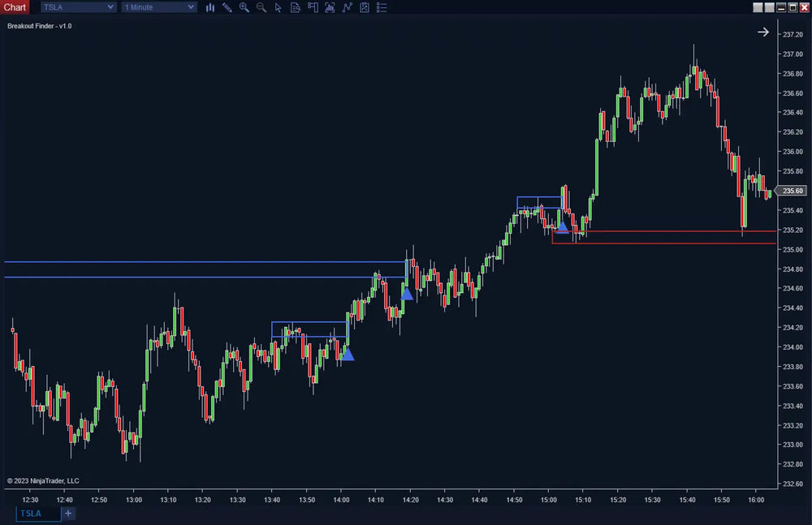Click the scroll-to-latest arrow on chart

coord(762,32)
